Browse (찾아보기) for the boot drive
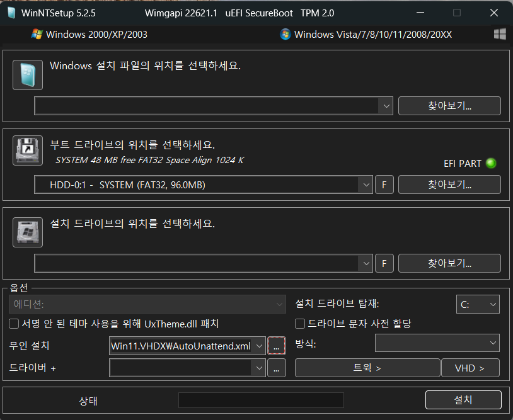The width and height of the screenshot is (513, 420). 449,184
